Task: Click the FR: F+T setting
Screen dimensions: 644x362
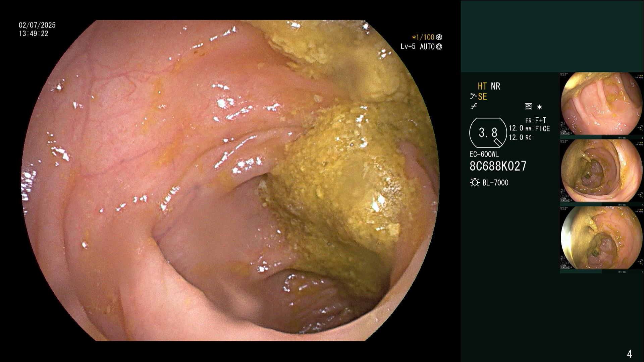Action: [536, 120]
